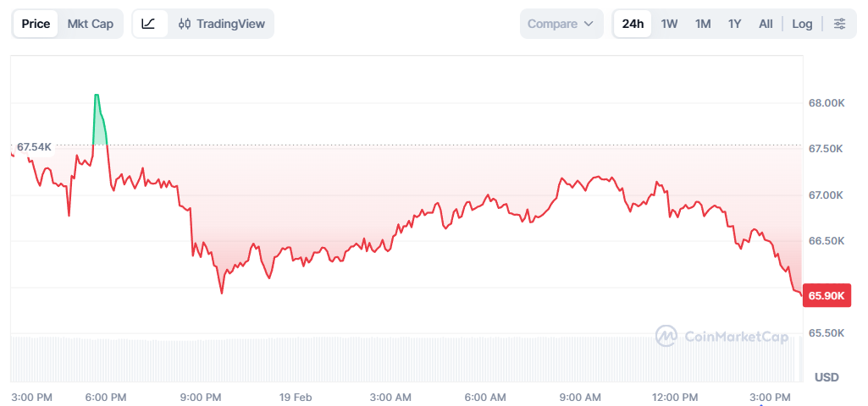
Task: Click the 67.54K opening price label
Action: [x=34, y=147]
